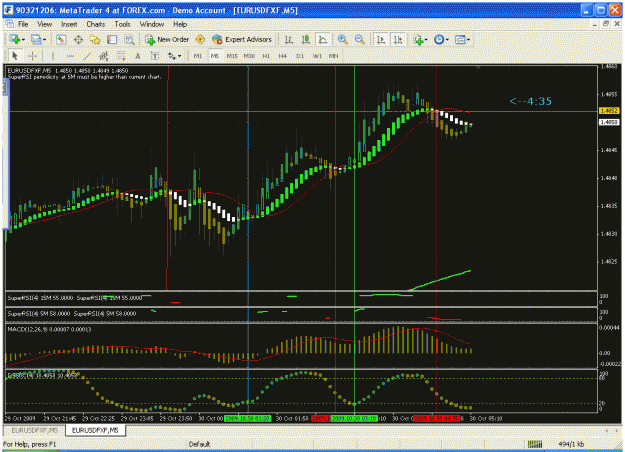The height and width of the screenshot is (452, 625).
Task: Switch to M15 timeframe
Action: [x=232, y=56]
